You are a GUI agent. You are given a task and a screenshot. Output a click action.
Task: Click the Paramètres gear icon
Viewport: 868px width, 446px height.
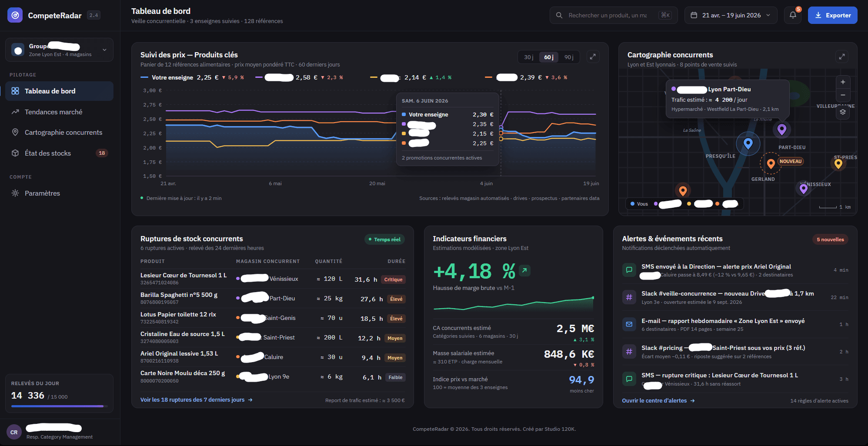15,193
